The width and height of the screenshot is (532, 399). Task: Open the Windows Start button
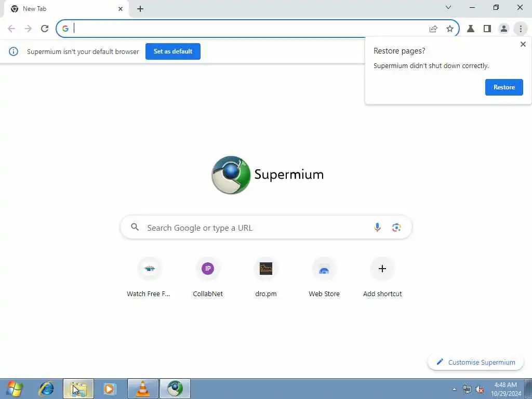point(14,389)
